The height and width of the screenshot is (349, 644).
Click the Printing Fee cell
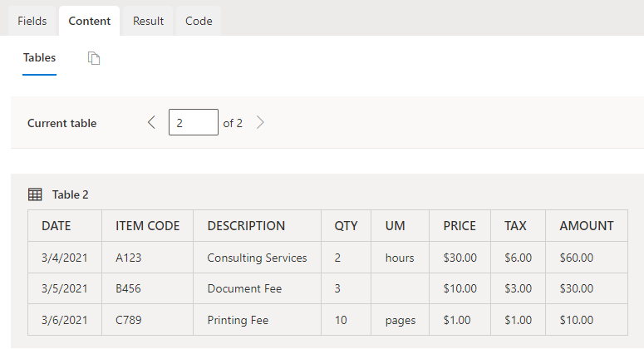point(238,320)
